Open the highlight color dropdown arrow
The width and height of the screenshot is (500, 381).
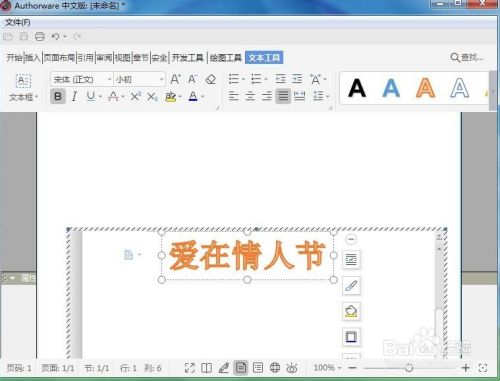coord(180,97)
